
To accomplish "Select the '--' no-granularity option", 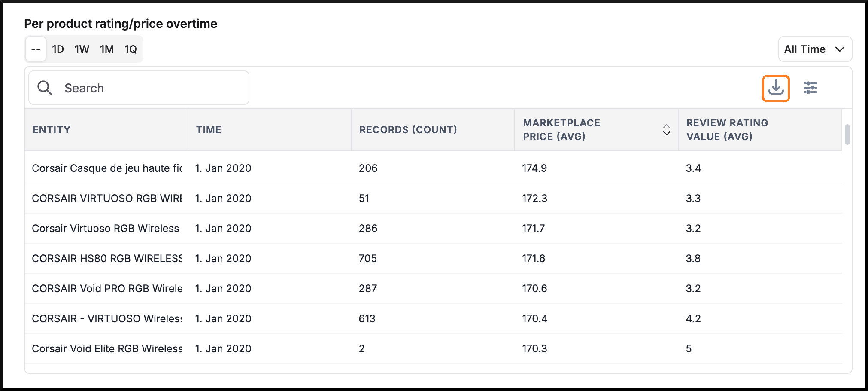I will pos(36,49).
